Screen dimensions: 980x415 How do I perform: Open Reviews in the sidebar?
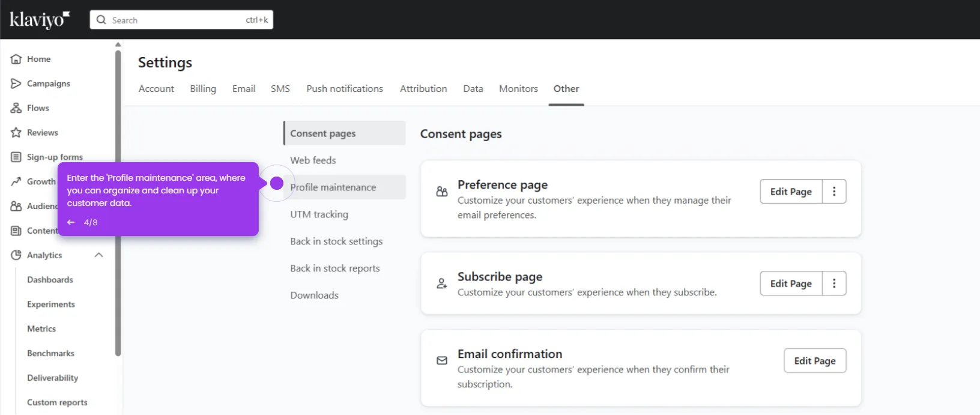(42, 133)
